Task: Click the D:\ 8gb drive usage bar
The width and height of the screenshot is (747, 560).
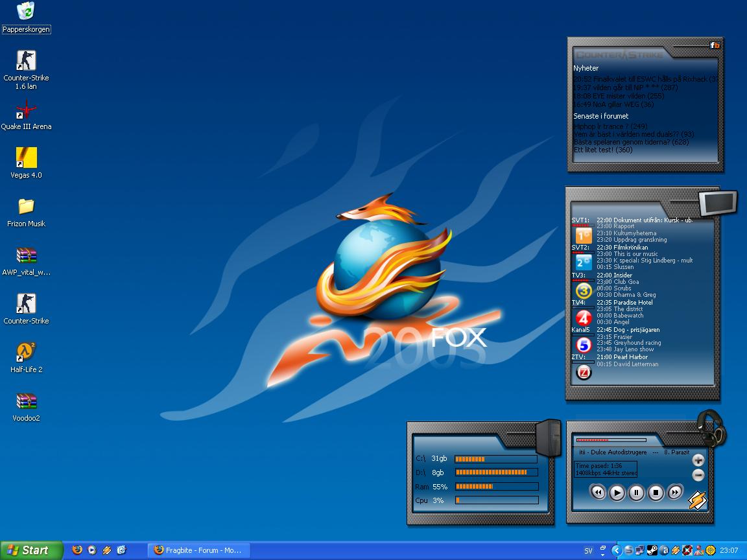Action: (496, 472)
